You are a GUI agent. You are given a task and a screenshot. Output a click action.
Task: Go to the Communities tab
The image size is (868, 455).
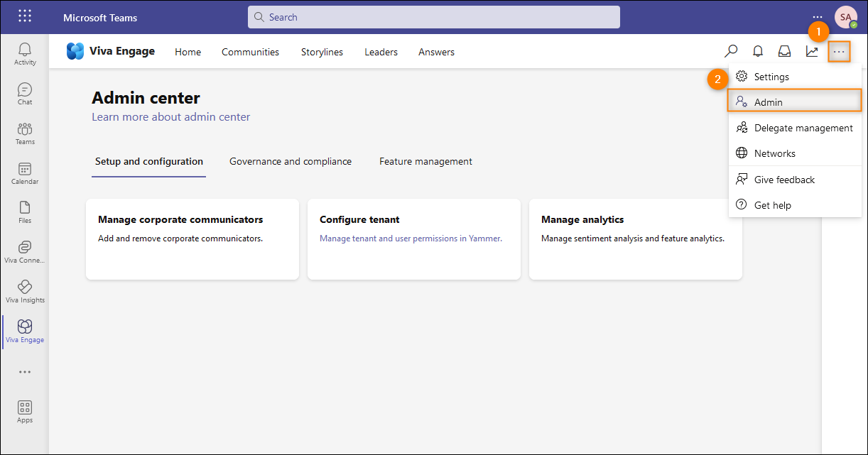tap(250, 52)
